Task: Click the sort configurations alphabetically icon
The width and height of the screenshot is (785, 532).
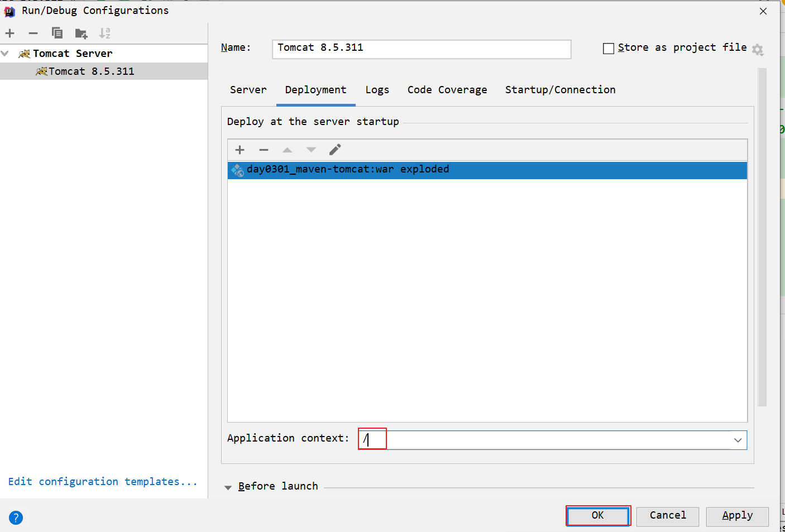Action: pos(104,33)
